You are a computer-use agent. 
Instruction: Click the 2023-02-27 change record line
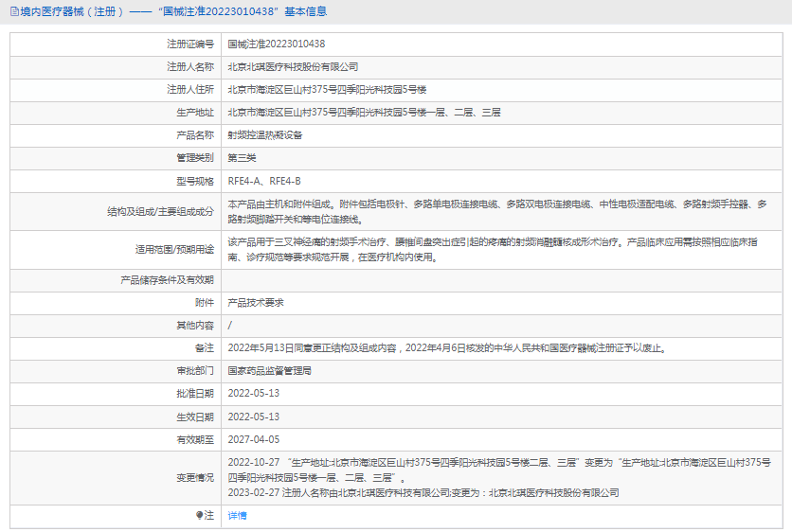(x=423, y=492)
